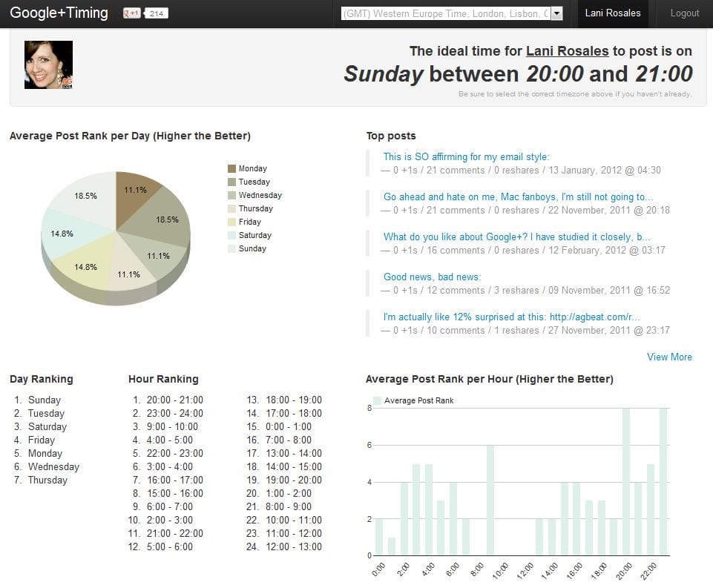713x588 pixels.
Task: Click the Average Post Rank legend swatch
Action: click(x=377, y=401)
